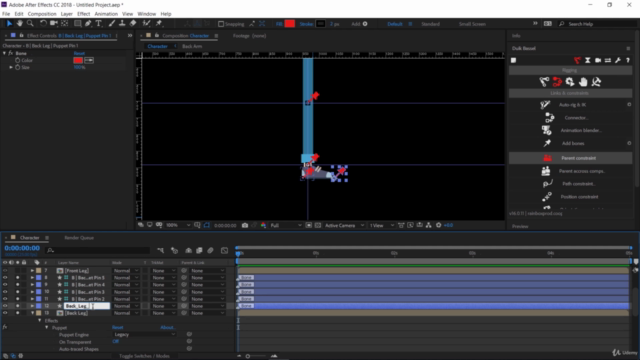Screen dimensions: 640x360
Task: Toggle On Transparent Off value
Action: tap(116, 342)
